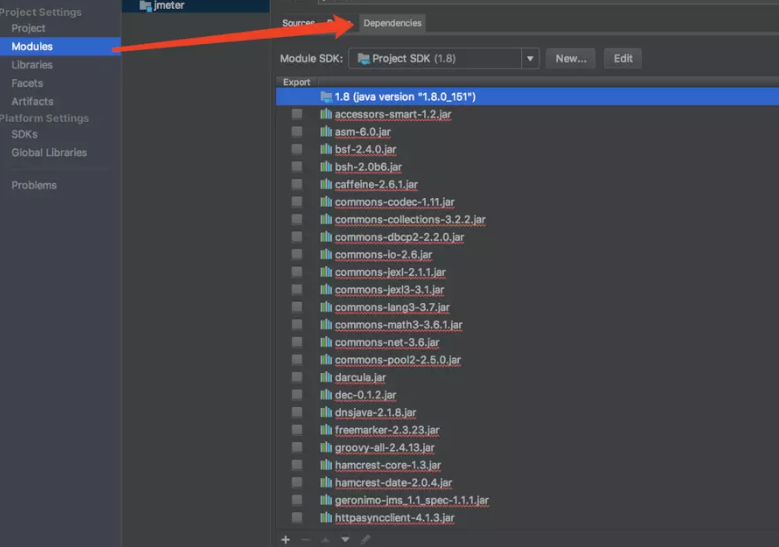The image size is (779, 547).
Task: Check export box for dnsjava-2.1.8.jar
Action: point(297,412)
